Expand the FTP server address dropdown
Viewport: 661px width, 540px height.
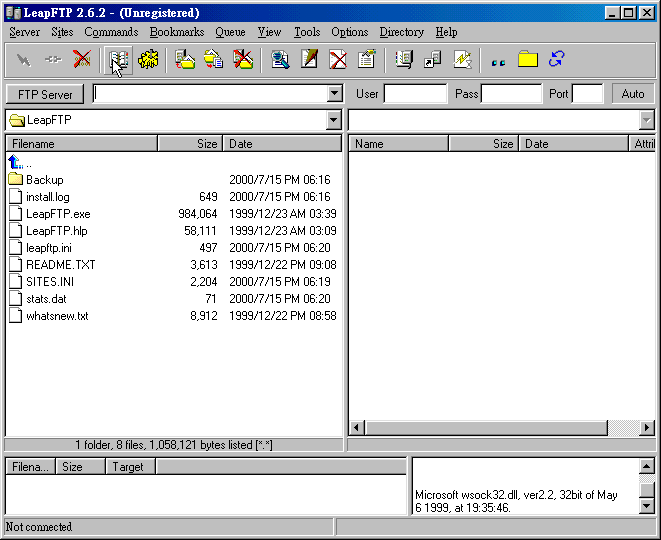(334, 94)
